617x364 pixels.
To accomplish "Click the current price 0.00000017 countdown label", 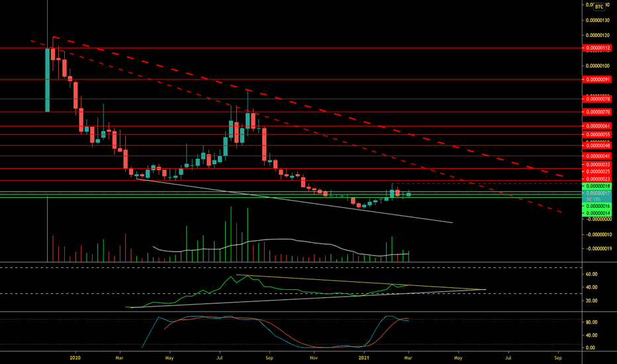I will click(596, 197).
